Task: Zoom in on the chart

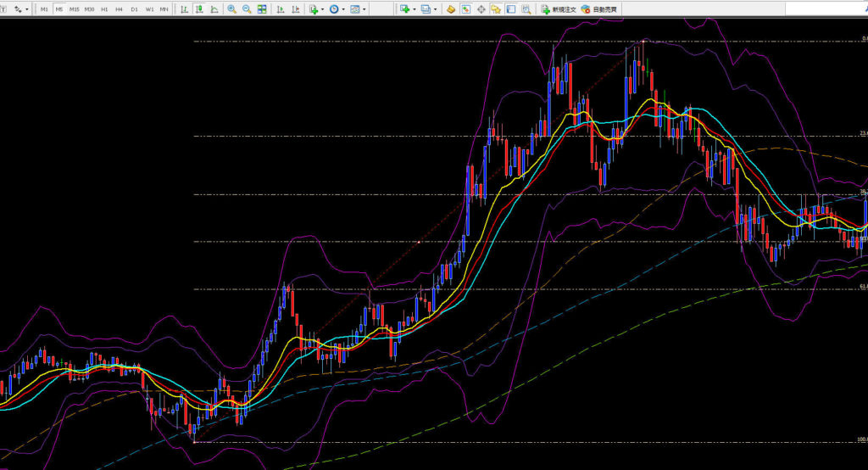Action: [x=232, y=8]
